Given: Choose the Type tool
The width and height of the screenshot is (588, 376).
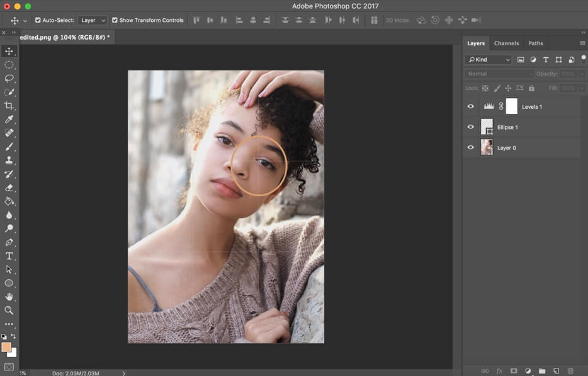Looking at the screenshot, I should click(9, 256).
